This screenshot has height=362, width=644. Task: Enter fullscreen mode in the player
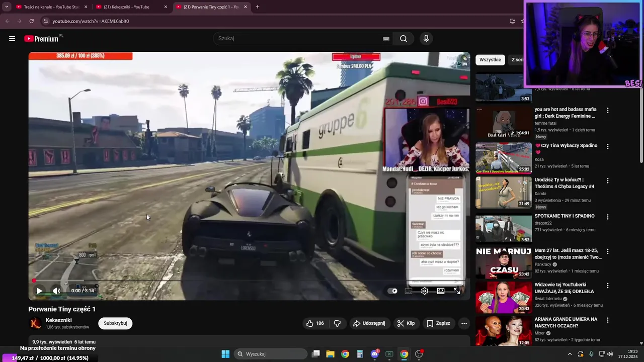pyautogui.click(x=457, y=291)
